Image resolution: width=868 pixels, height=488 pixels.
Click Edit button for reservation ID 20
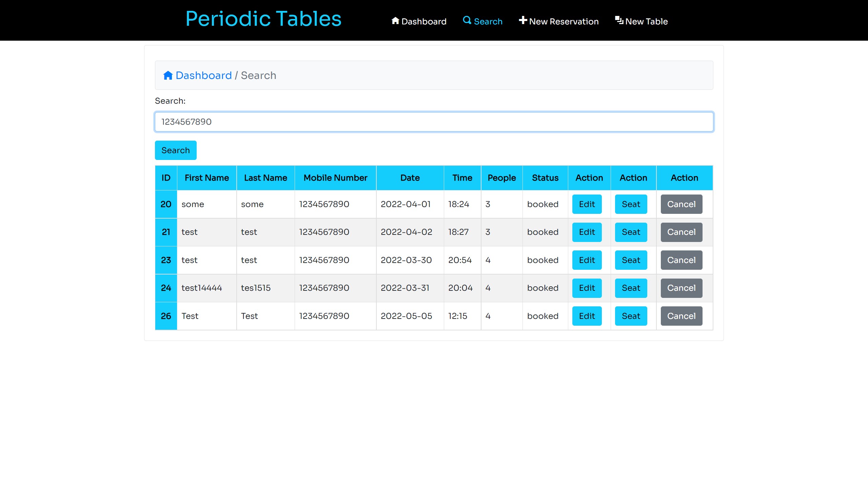coord(587,204)
